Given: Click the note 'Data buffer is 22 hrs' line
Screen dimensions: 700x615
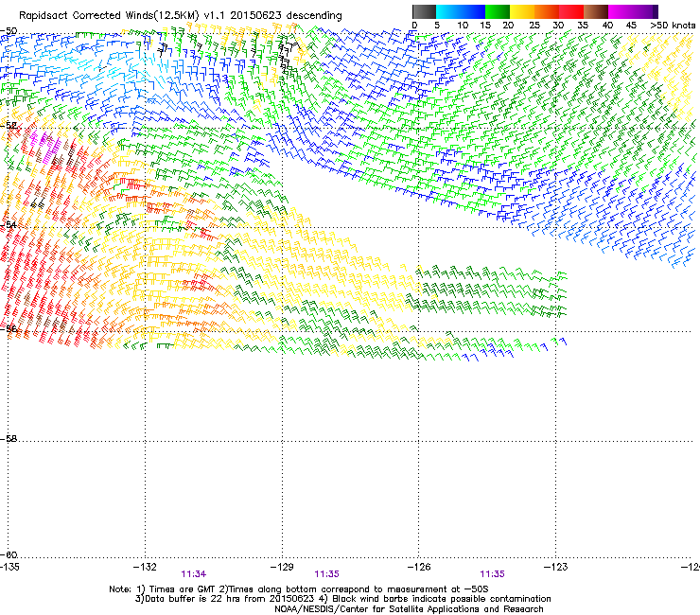Looking at the screenshot, I should pyautogui.click(x=342, y=599).
